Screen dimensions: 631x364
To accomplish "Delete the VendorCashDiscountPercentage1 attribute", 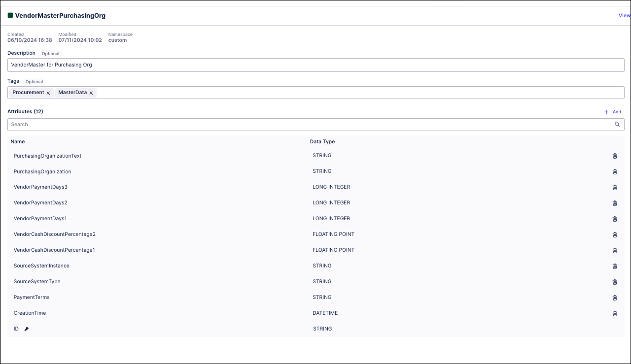I will click(x=615, y=250).
